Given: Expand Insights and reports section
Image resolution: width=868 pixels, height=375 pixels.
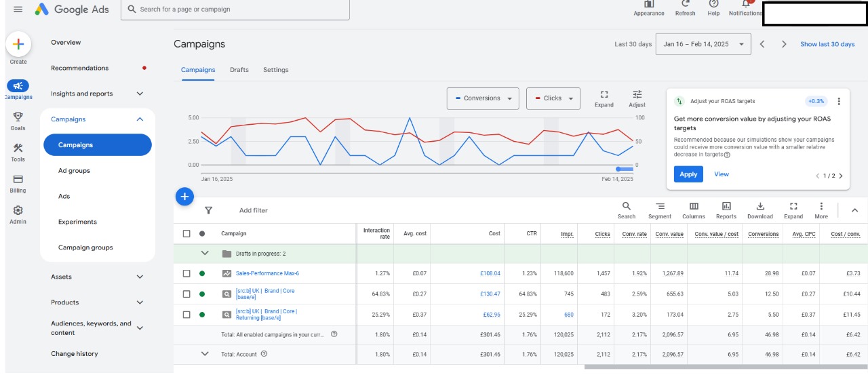Looking at the screenshot, I should [x=140, y=94].
